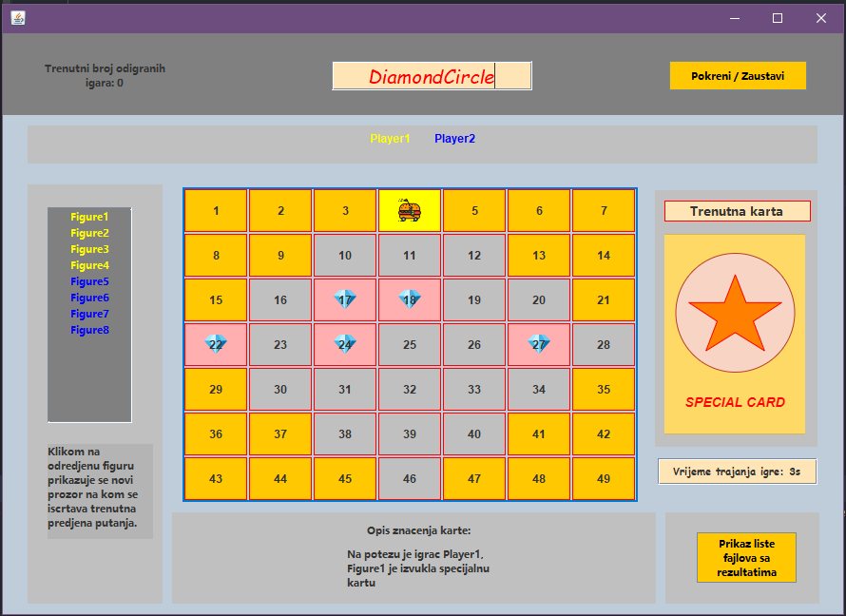Click board field 29

point(216,390)
